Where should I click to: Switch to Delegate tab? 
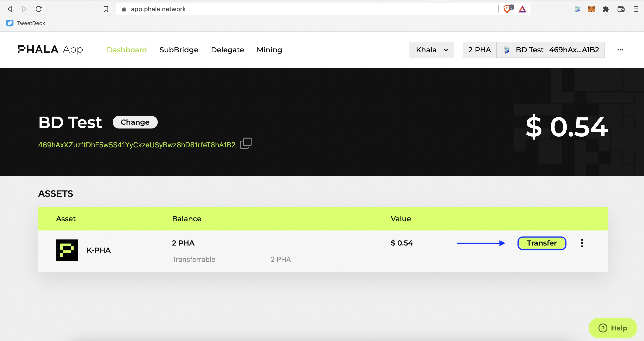[228, 50]
